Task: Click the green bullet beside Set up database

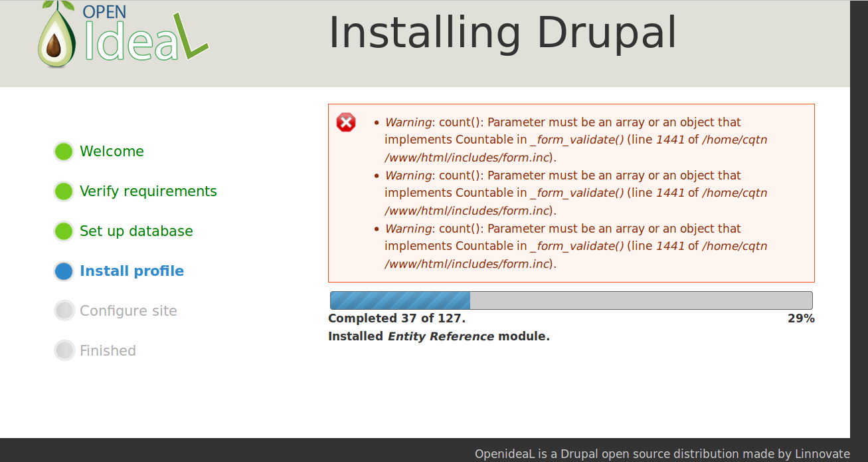Action: point(64,231)
